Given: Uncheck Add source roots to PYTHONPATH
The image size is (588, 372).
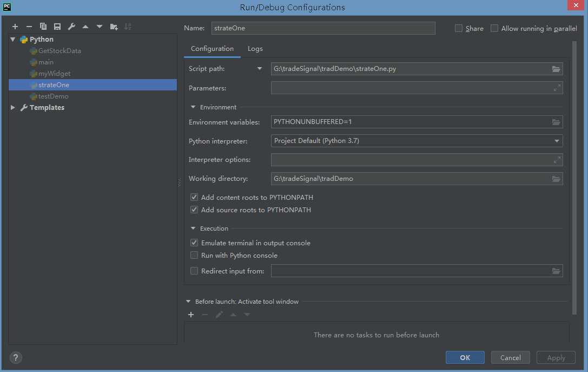Looking at the screenshot, I should tap(194, 210).
